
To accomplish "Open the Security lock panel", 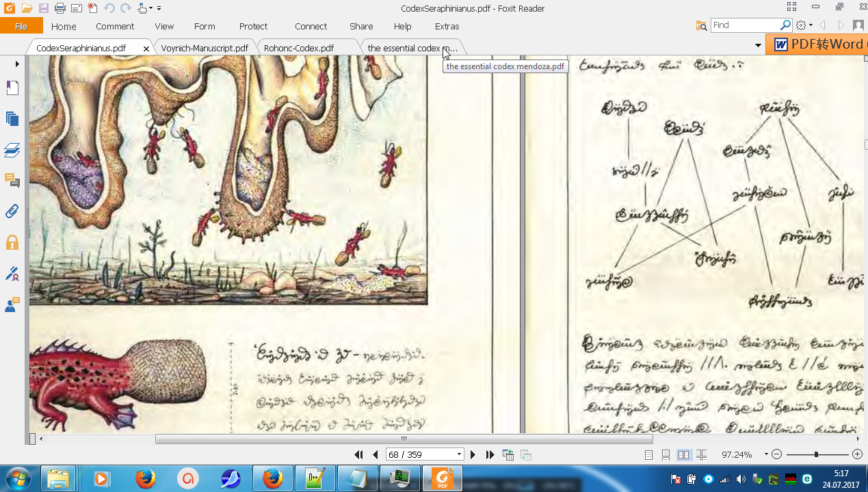I will (x=12, y=242).
